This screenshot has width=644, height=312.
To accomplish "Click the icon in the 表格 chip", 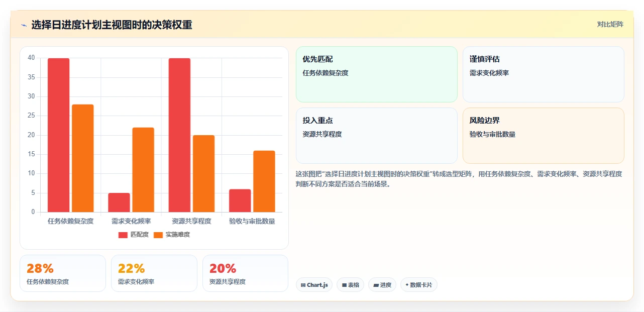I will (x=344, y=285).
